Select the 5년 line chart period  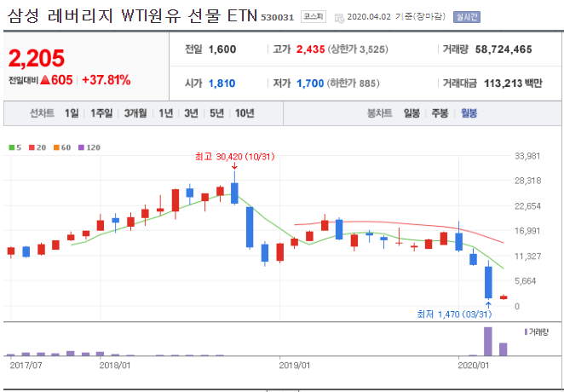(x=216, y=113)
